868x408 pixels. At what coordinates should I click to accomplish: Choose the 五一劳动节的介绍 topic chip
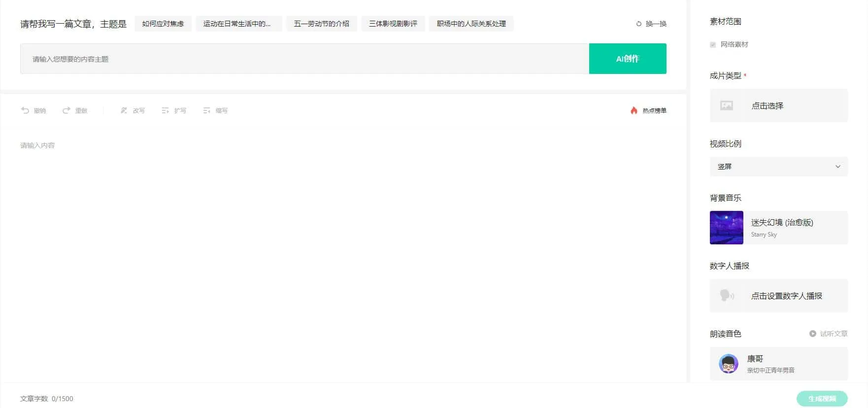pos(322,24)
